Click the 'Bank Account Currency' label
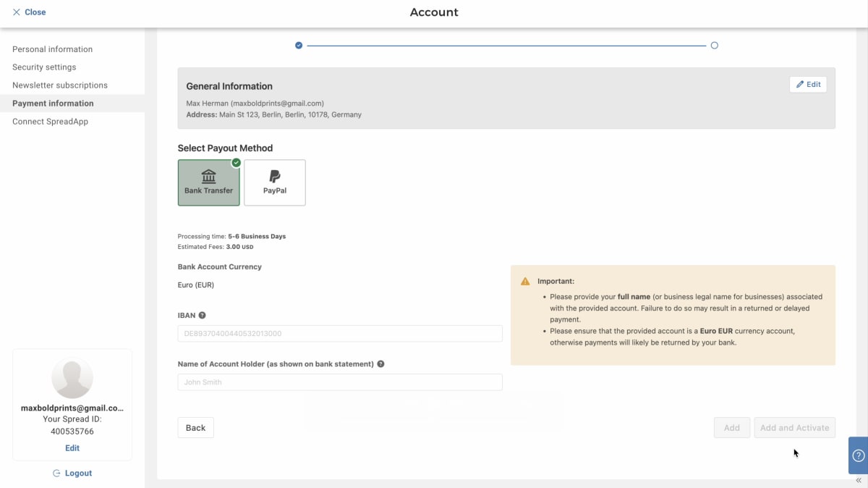Viewport: 868px width, 488px height. [220, 266]
